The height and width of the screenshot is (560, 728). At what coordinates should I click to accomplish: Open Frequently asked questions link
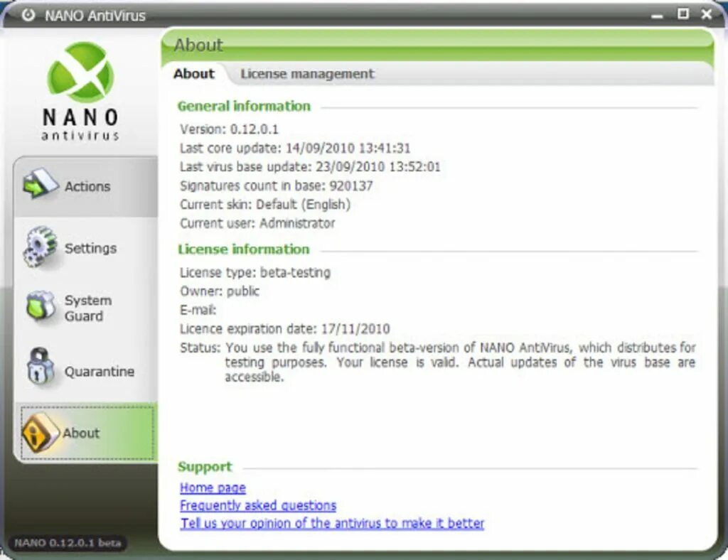point(258,505)
